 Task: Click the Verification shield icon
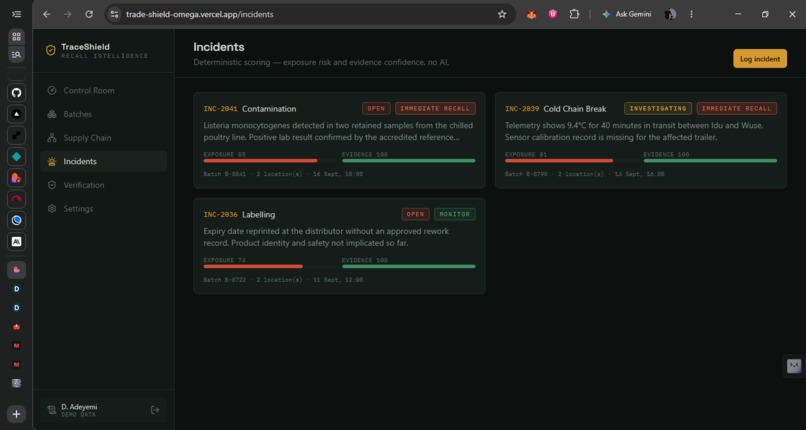click(x=51, y=185)
